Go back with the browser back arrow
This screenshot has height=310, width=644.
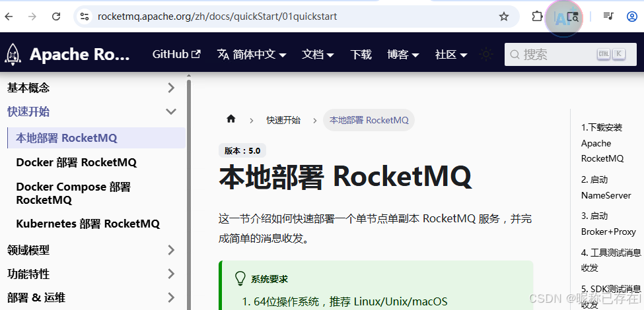(9, 16)
